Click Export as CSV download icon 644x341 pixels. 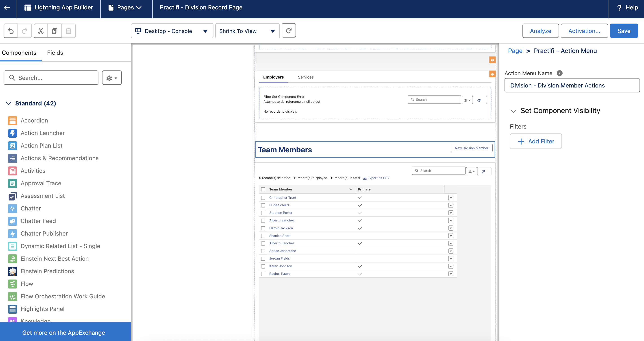pos(365,178)
